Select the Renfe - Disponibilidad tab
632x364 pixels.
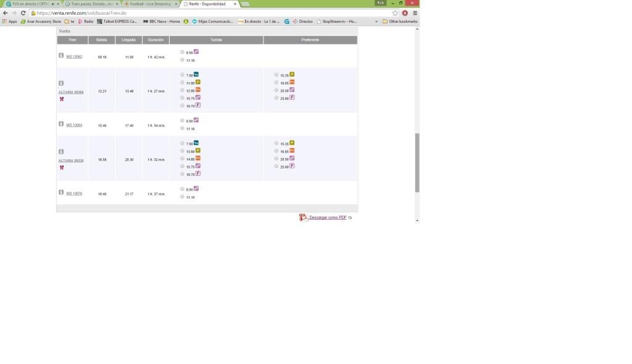[210, 4]
